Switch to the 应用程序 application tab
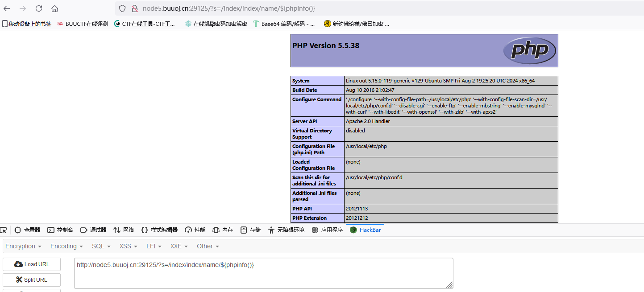Screen dimensions: 644x292 point(327,230)
